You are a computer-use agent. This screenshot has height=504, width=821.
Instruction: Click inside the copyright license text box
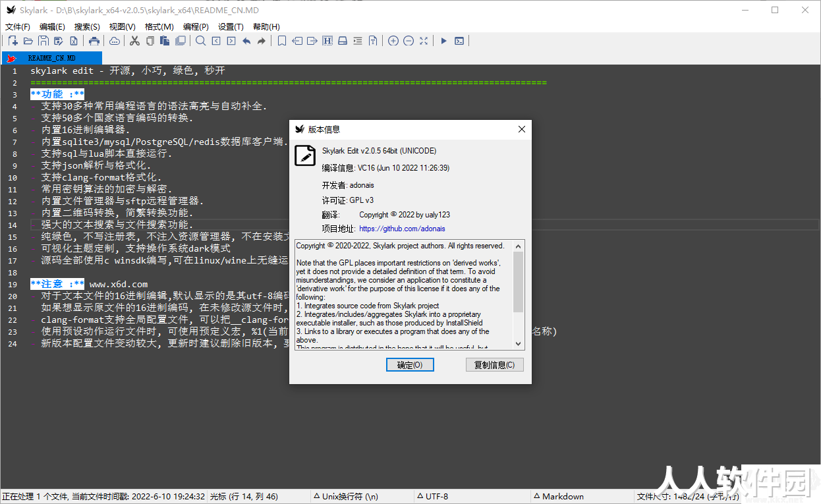pyautogui.click(x=403, y=294)
